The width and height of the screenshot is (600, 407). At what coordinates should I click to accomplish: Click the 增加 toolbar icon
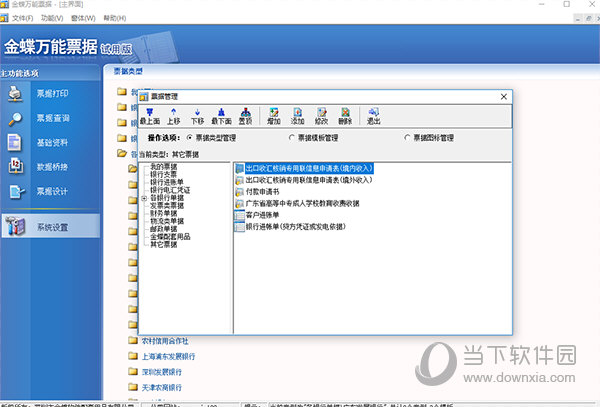[x=274, y=112]
